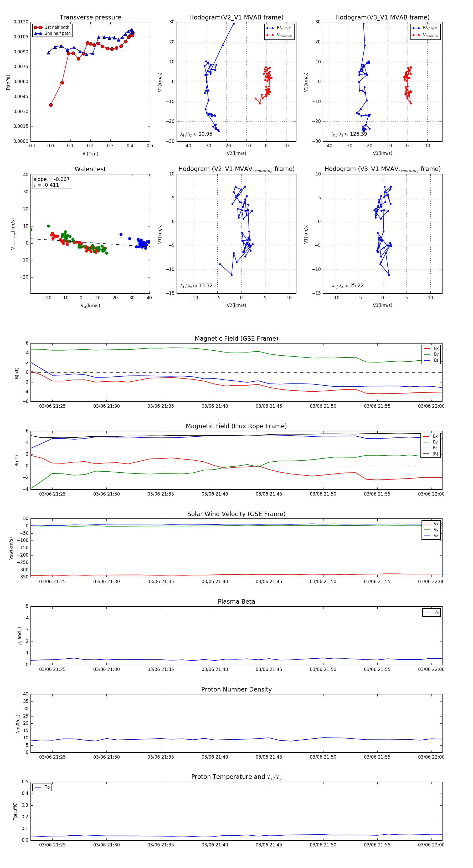Click the lowest red marker in Transverse pressure plot
The width and height of the screenshot is (473, 868).
pyautogui.click(x=51, y=105)
